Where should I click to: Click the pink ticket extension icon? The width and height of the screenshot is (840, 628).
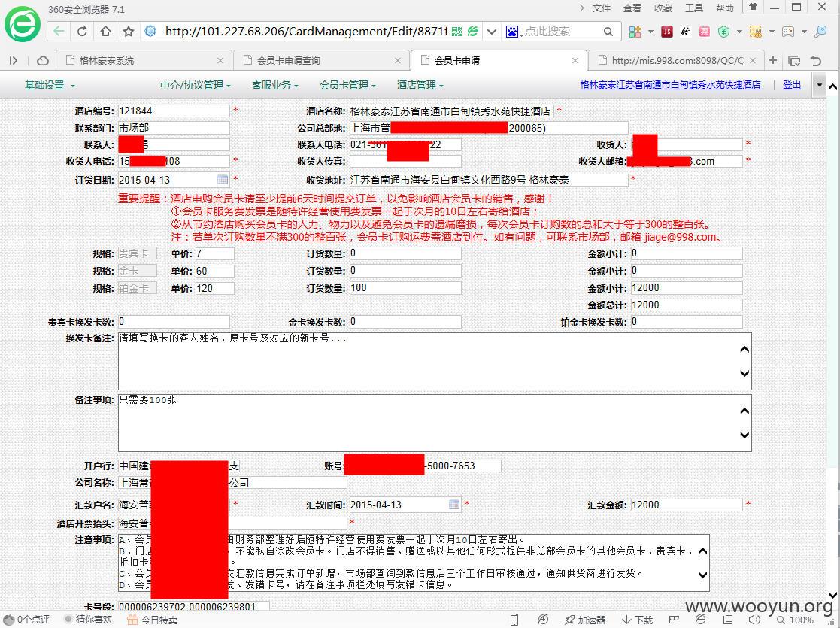tap(705, 32)
